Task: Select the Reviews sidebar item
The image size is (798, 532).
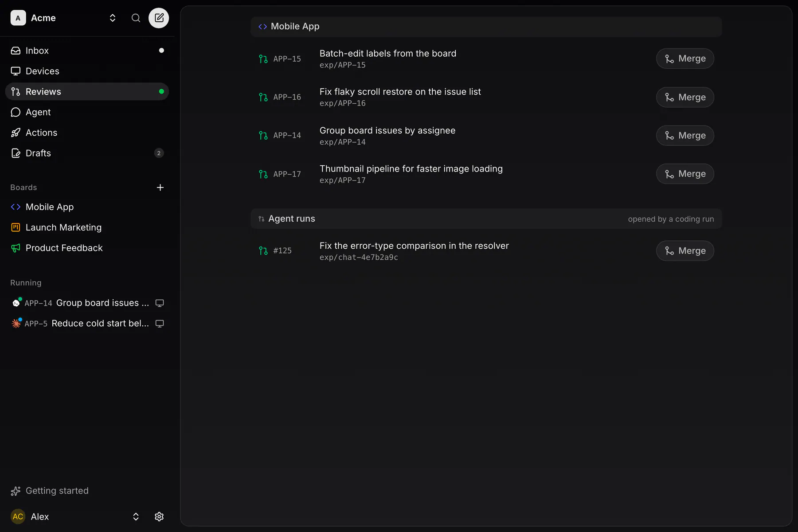Action: click(x=87, y=91)
